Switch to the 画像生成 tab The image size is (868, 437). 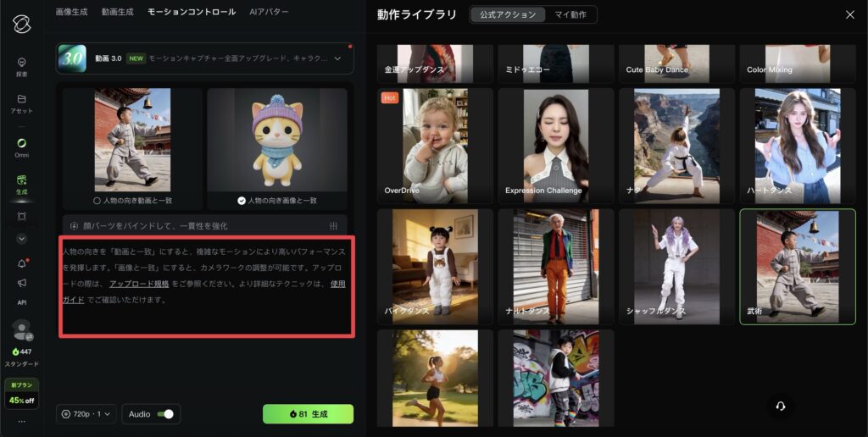(71, 12)
